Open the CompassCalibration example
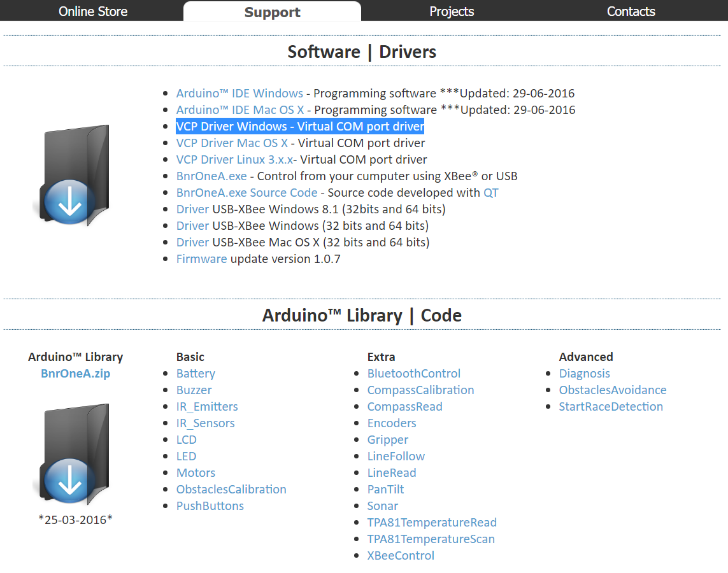The height and width of the screenshot is (573, 728). pyautogui.click(x=420, y=390)
